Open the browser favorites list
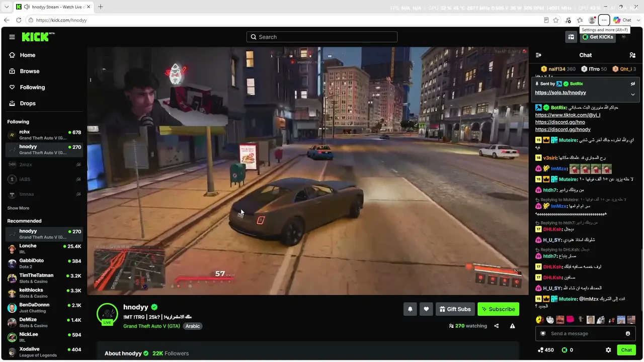644x362 pixels. pos(580,20)
